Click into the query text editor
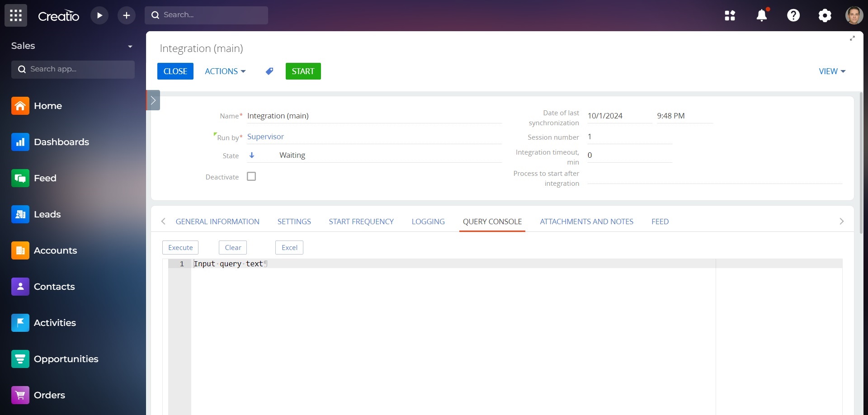The width and height of the screenshot is (868, 415). coord(452,316)
